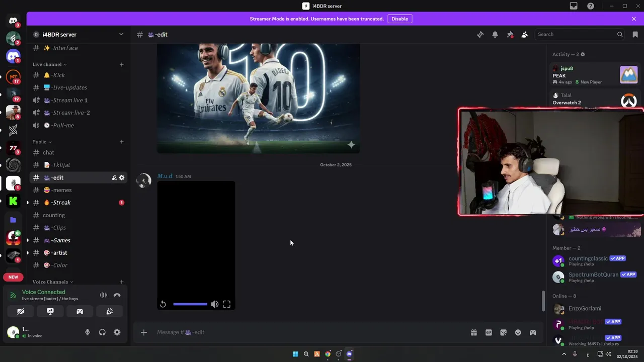Mute the microphone
The image size is (644, 362).
(x=88, y=332)
